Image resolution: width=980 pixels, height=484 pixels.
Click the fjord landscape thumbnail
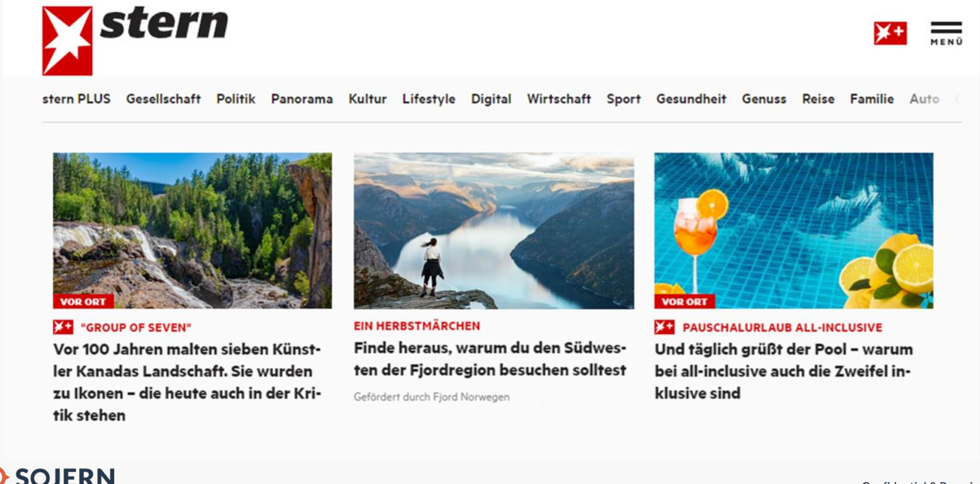pos(494,231)
